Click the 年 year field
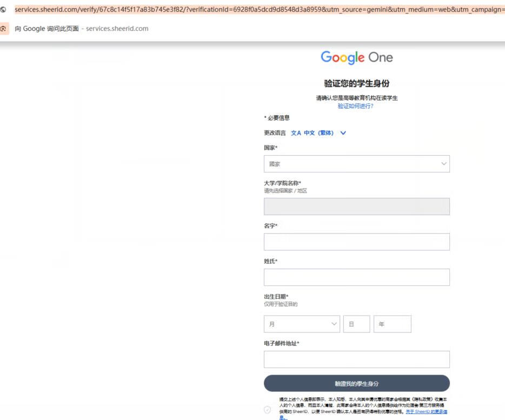Image resolution: width=505 pixels, height=420 pixels. (392, 324)
